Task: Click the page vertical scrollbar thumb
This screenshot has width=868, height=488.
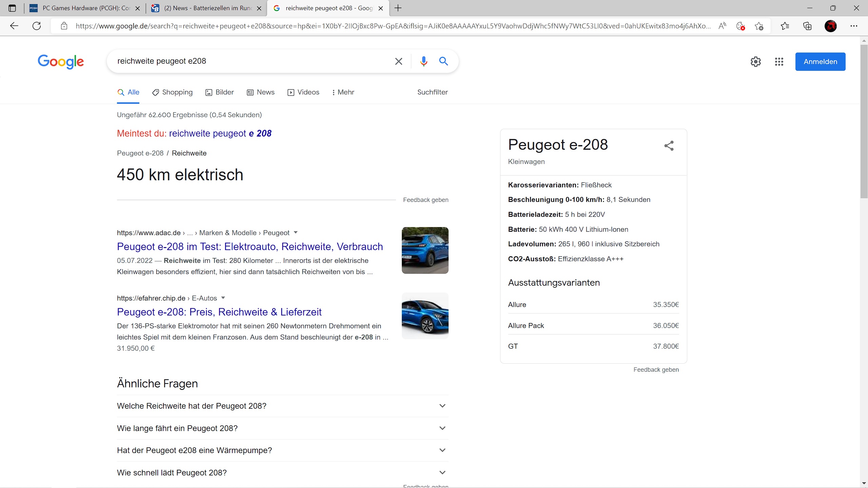Action: coord(864,122)
